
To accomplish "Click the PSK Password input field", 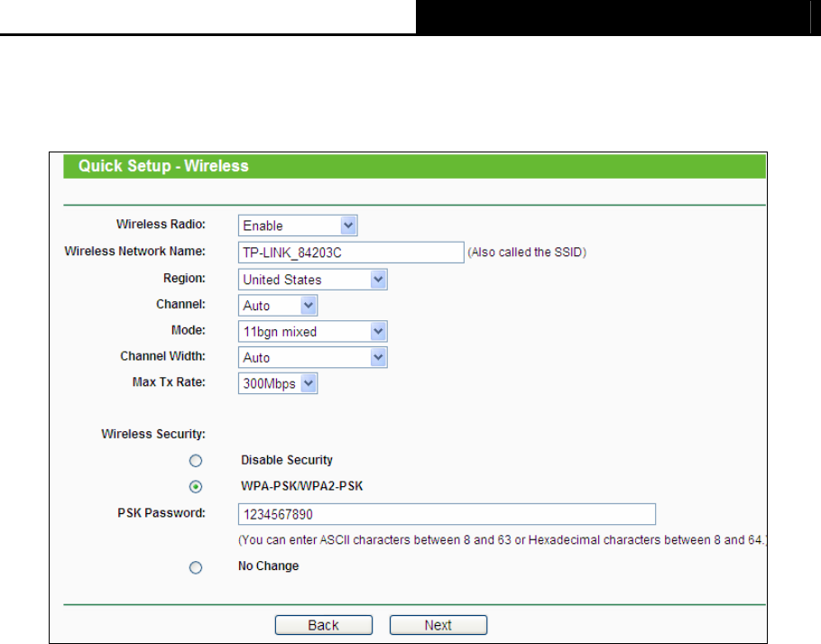I will (x=447, y=514).
